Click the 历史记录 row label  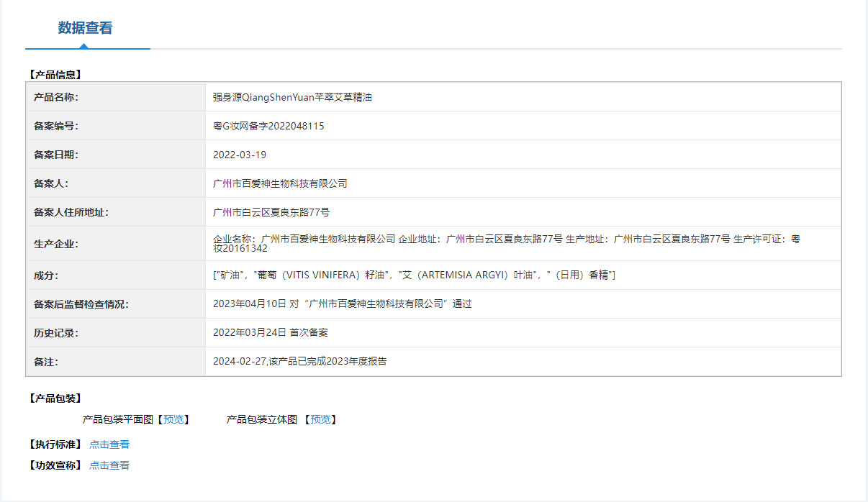tap(56, 333)
